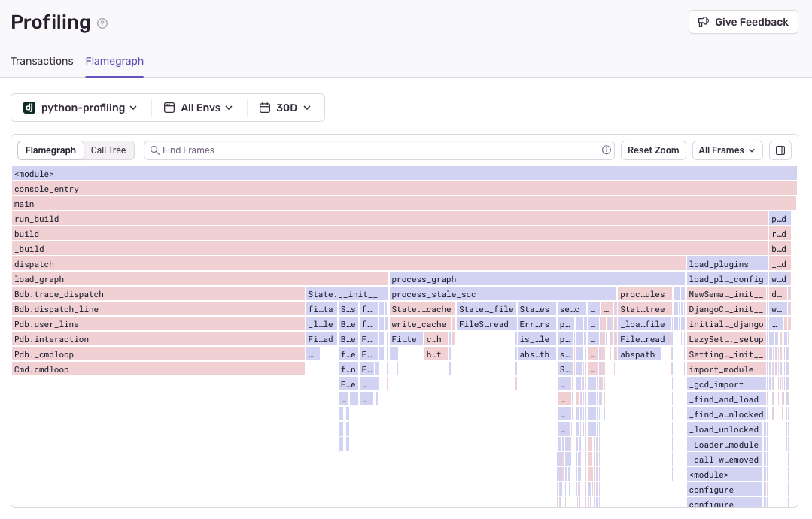Toggle the side panel layout icon
Screen dimensions: 812x519
[x=780, y=150]
